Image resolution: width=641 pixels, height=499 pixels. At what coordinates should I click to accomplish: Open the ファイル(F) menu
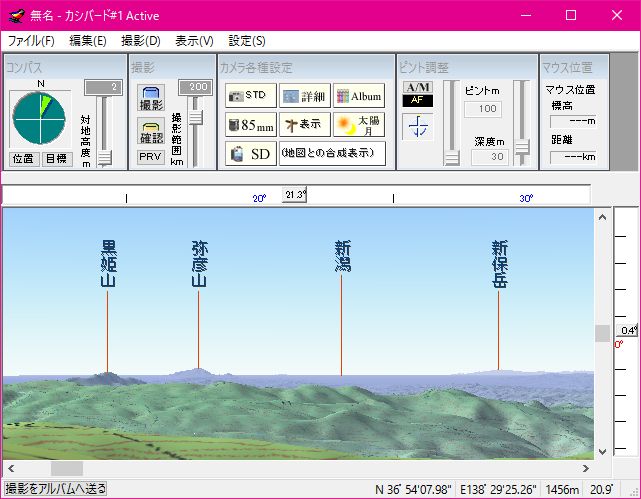31,41
